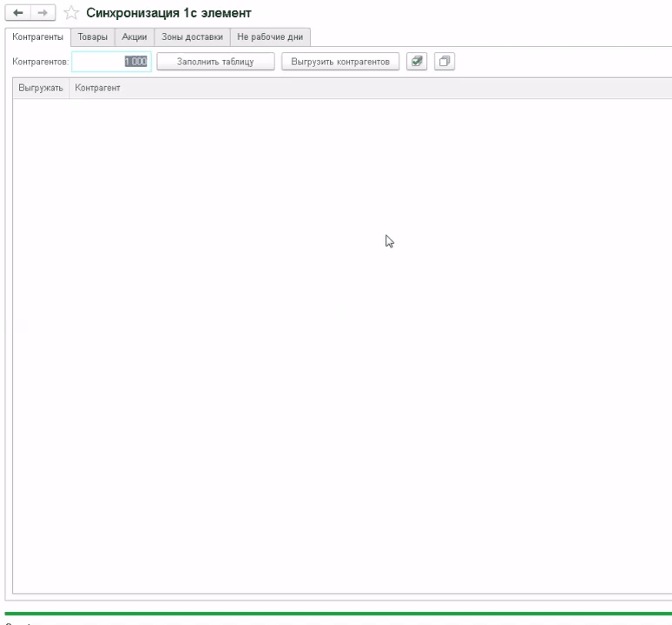
Task: Click the Выгружать column header
Action: tap(41, 89)
